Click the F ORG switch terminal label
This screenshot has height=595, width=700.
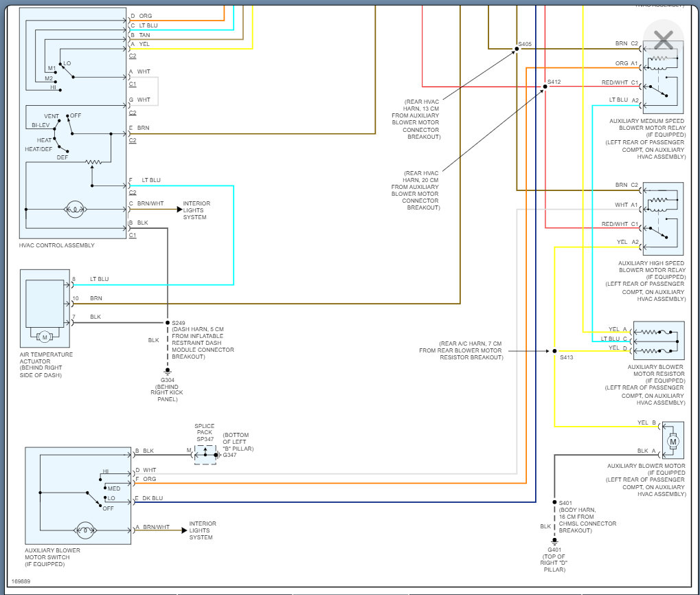tap(146, 479)
